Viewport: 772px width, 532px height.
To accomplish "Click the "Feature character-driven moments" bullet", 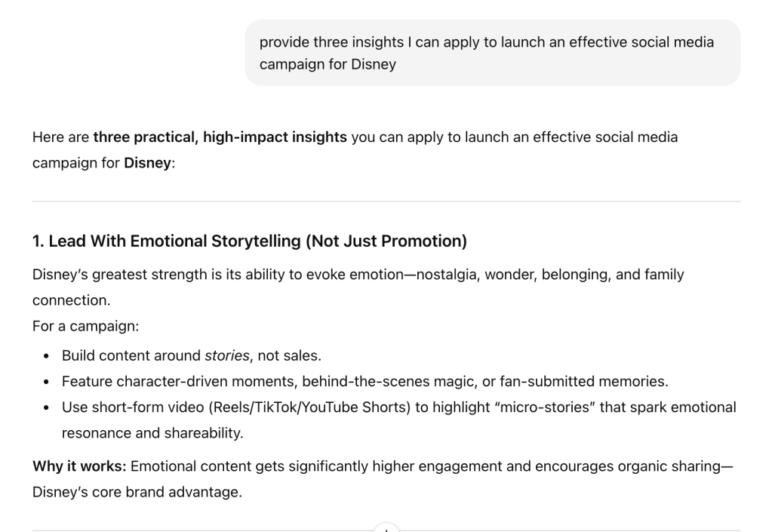I will tap(364, 381).
